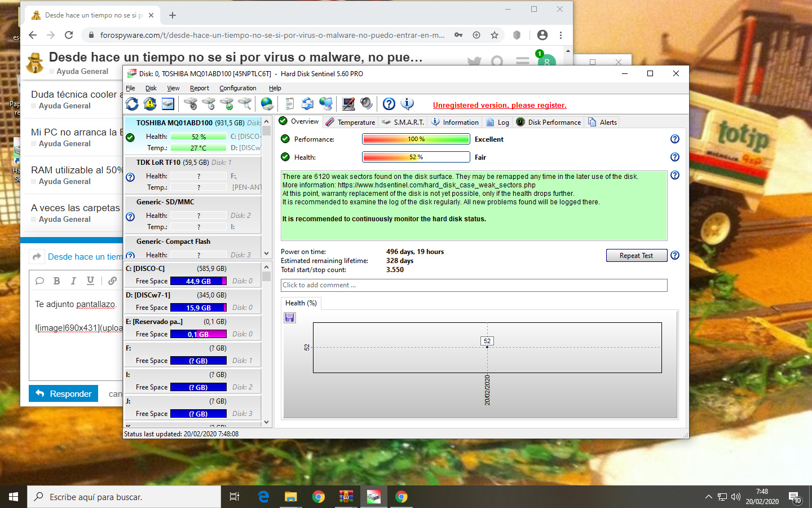Click the help icon beside Health Fair

point(675,157)
